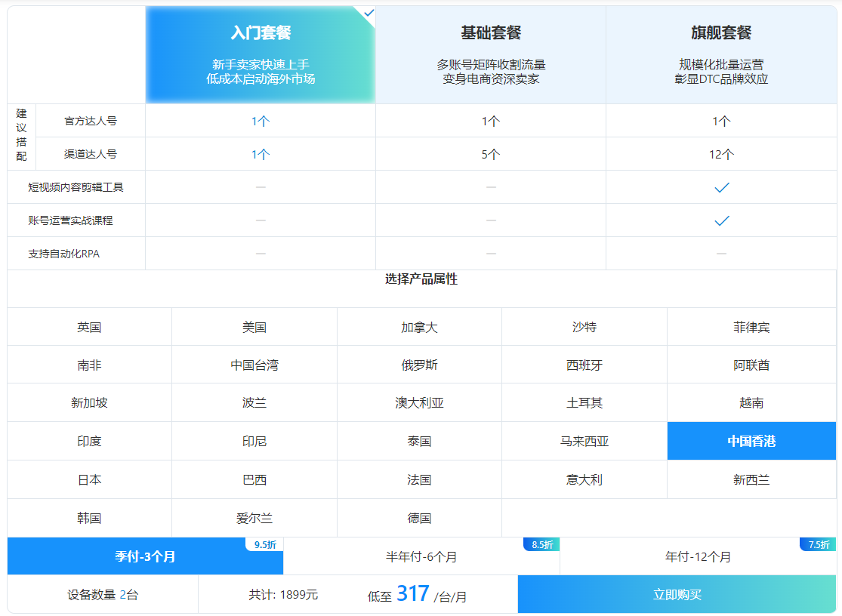This screenshot has width=842, height=616.
Task: Click the blue checkmark on 入门套餐 corner
Action: (x=368, y=13)
